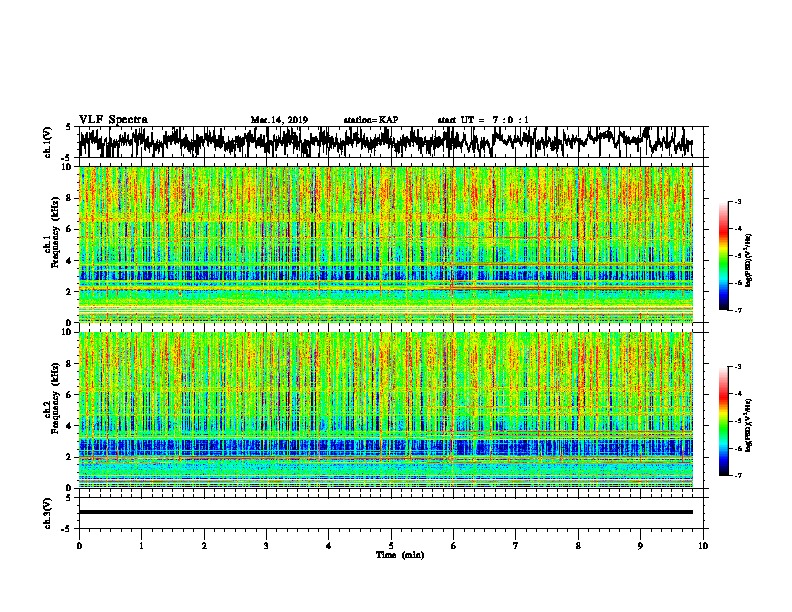Viewport: 792px width, 612px height.
Task: Click the time axis tick label 1
Action: [x=141, y=546]
